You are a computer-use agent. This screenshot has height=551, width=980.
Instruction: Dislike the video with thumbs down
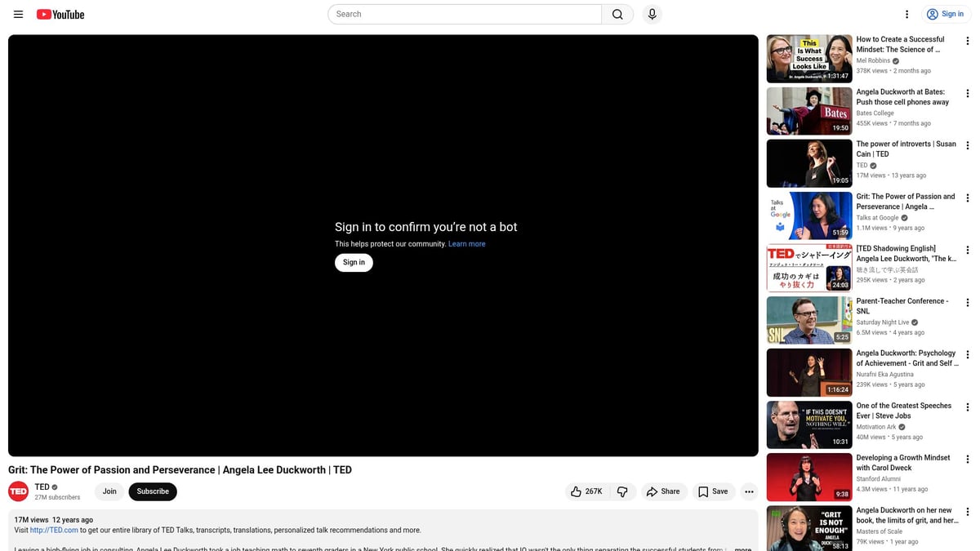(x=622, y=491)
